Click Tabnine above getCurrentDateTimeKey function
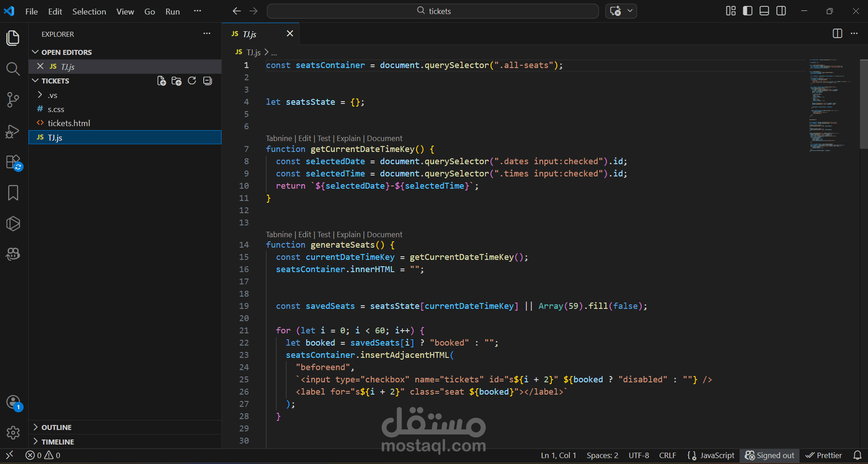This screenshot has height=464, width=868. point(279,138)
